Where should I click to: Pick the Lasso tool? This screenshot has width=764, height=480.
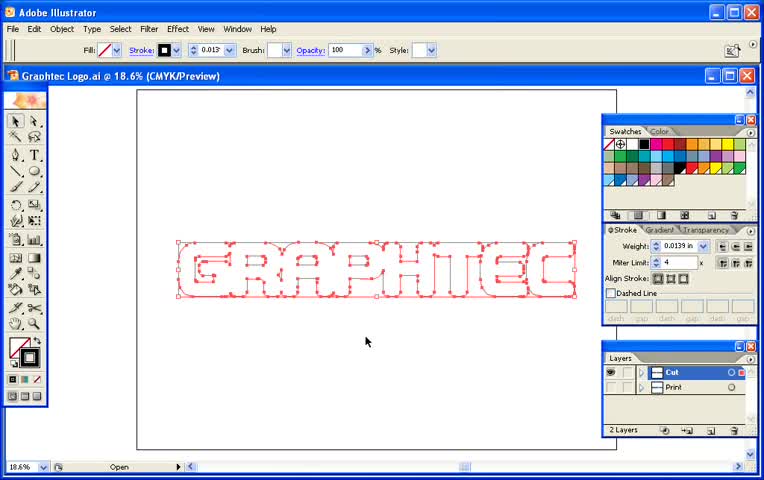click(34, 136)
